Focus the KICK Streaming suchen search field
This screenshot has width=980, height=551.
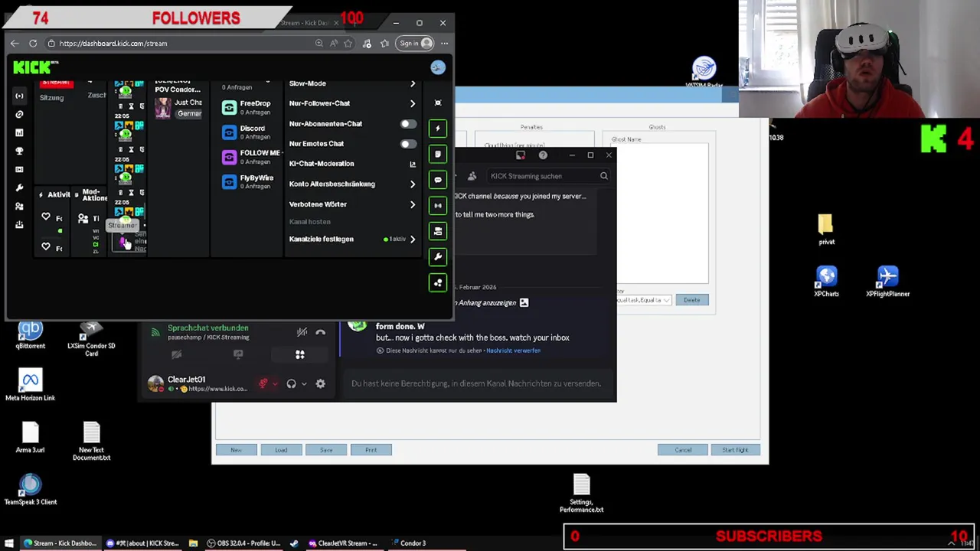coord(548,176)
